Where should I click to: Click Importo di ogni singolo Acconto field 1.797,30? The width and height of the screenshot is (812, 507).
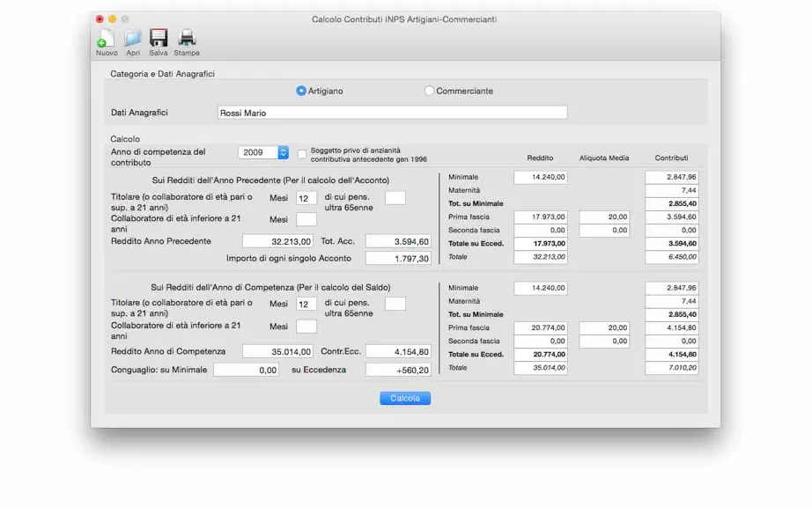pyautogui.click(x=398, y=258)
